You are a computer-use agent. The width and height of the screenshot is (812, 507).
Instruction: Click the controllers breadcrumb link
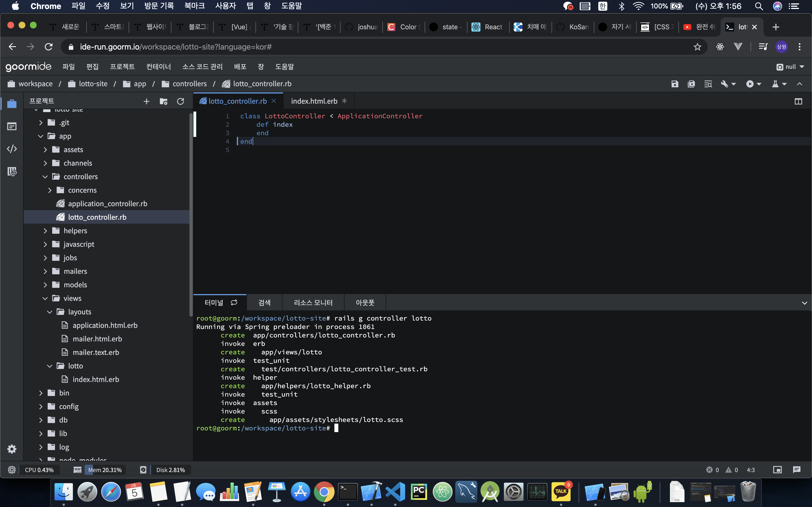click(x=189, y=84)
